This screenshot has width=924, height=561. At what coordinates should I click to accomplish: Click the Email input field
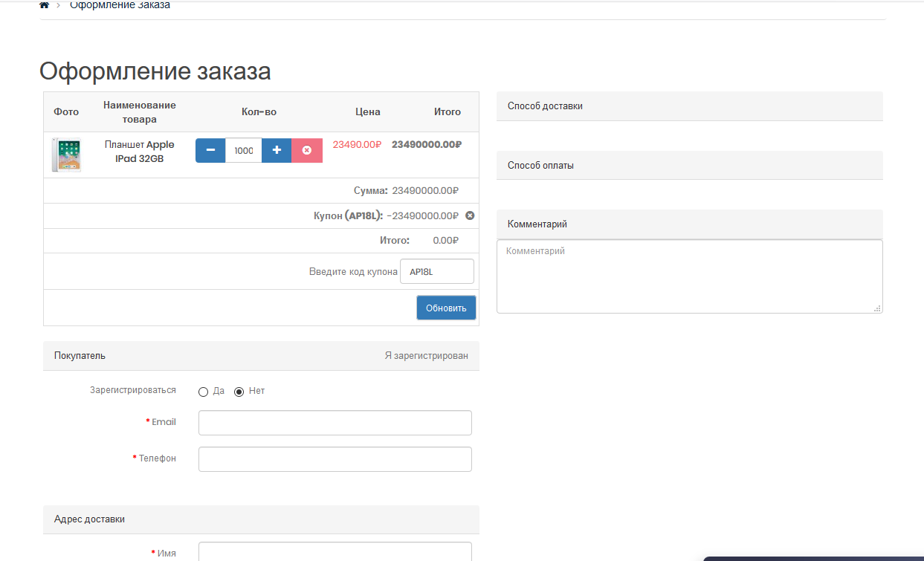335,423
